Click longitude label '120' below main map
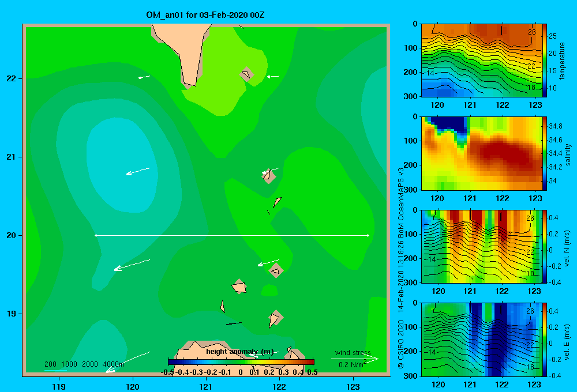 pyautogui.click(x=133, y=386)
